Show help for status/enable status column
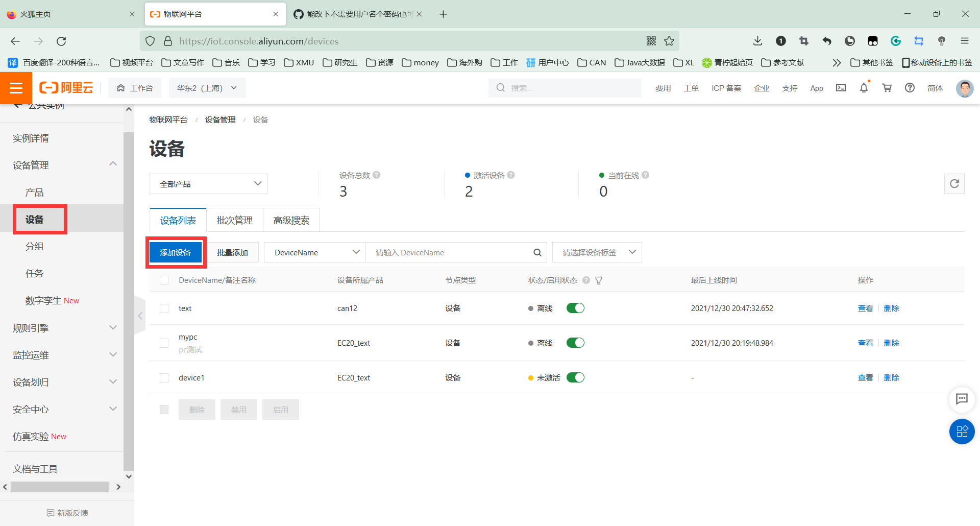This screenshot has width=980, height=526. coord(586,280)
